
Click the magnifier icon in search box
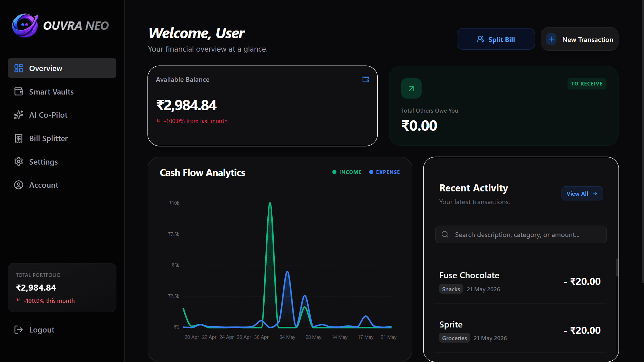445,234
